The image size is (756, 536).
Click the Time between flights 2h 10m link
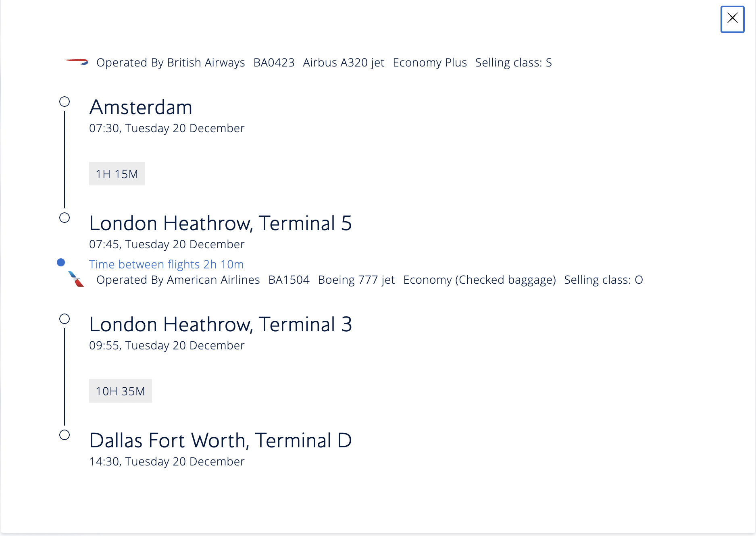click(166, 264)
